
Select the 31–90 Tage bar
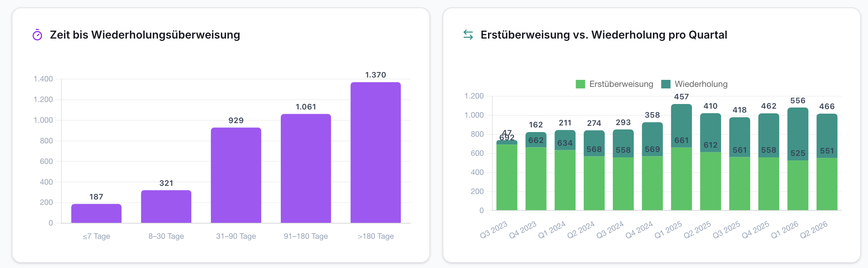[x=236, y=175]
